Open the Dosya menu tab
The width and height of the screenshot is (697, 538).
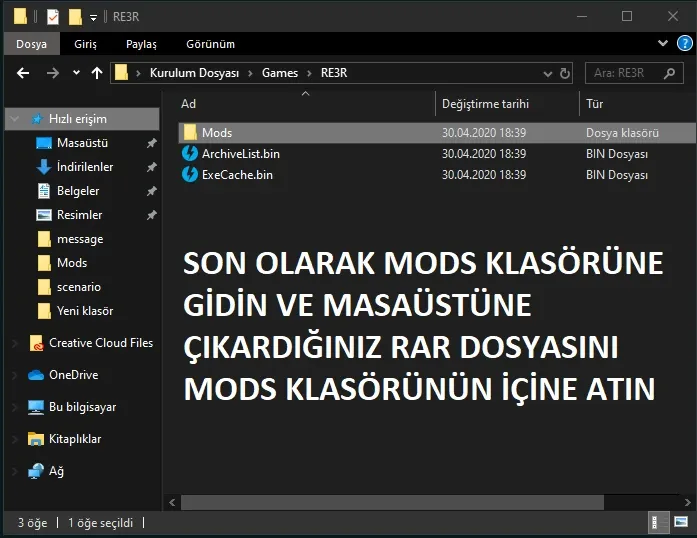click(31, 44)
